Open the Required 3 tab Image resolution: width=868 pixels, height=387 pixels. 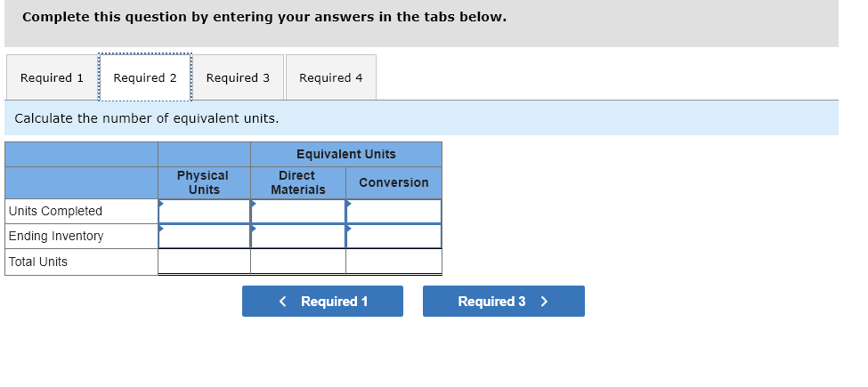click(238, 77)
